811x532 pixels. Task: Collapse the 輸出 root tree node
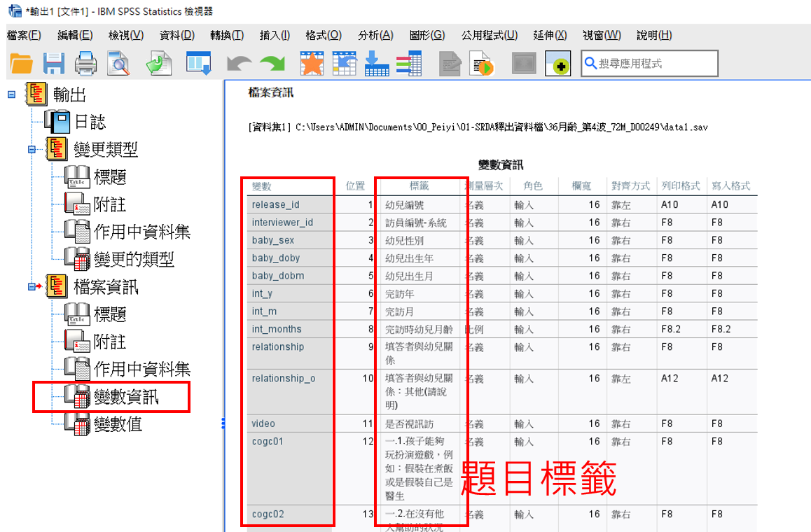click(x=11, y=94)
